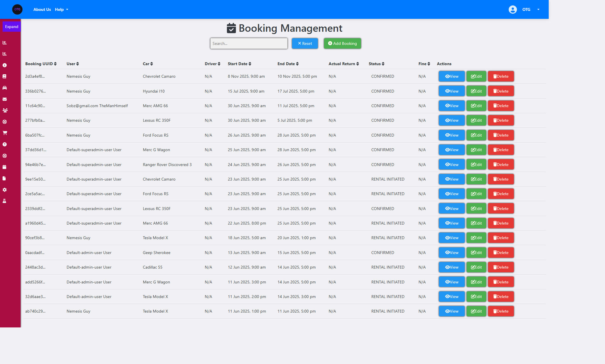Sort table by Car column
This screenshot has height=364, width=605.
(x=148, y=64)
